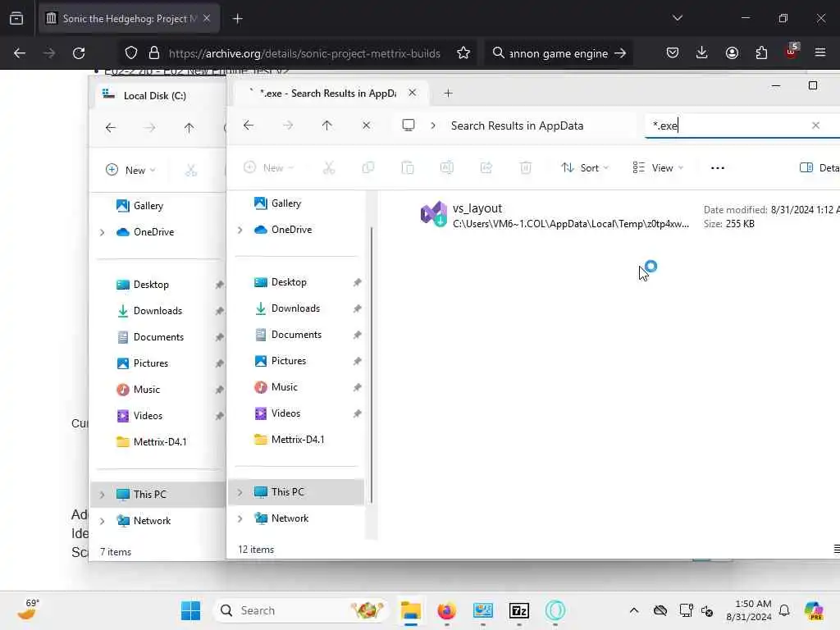This screenshot has width=840, height=630.
Task: Open Firefox hamburger application menu
Action: coord(820,53)
